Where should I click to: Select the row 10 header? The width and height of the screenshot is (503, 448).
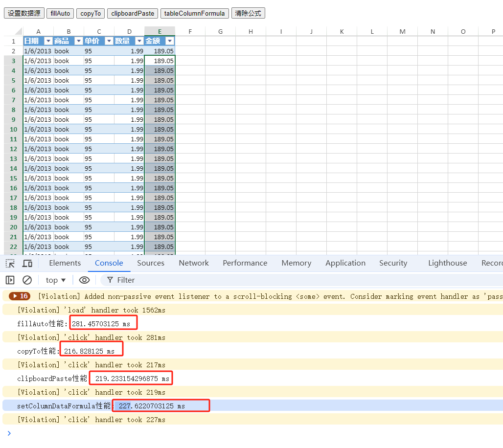[13, 129]
